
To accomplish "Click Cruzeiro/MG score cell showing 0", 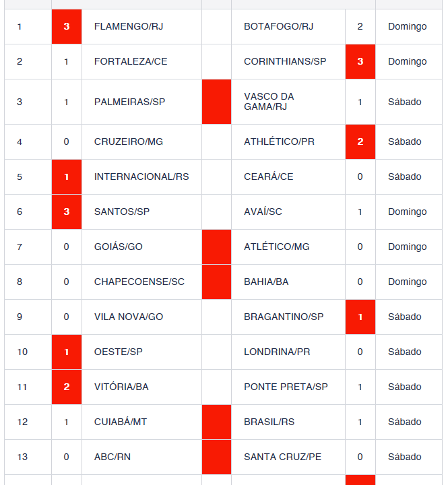I will point(67,141).
